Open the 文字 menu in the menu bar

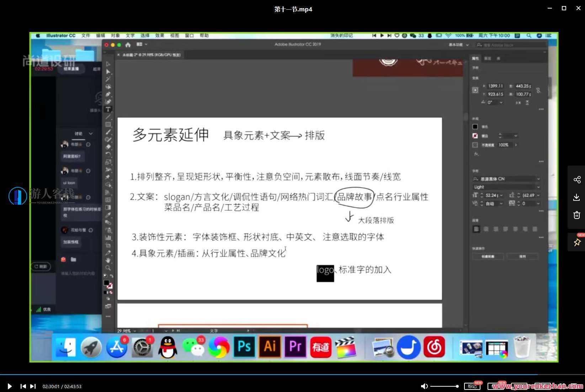(130, 35)
